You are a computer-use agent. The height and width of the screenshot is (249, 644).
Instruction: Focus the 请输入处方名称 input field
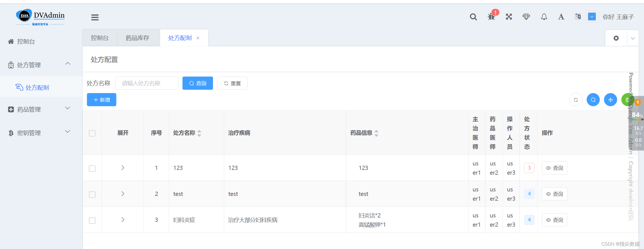pos(147,83)
